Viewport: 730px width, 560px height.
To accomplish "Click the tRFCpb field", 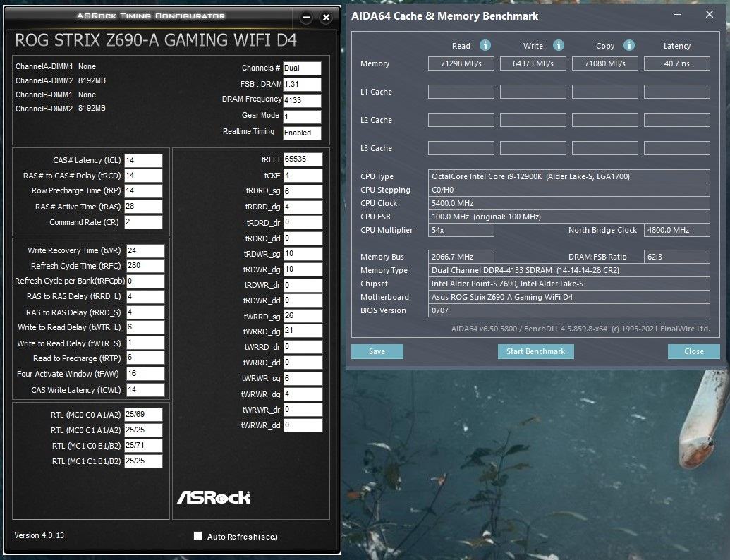I will [145, 281].
